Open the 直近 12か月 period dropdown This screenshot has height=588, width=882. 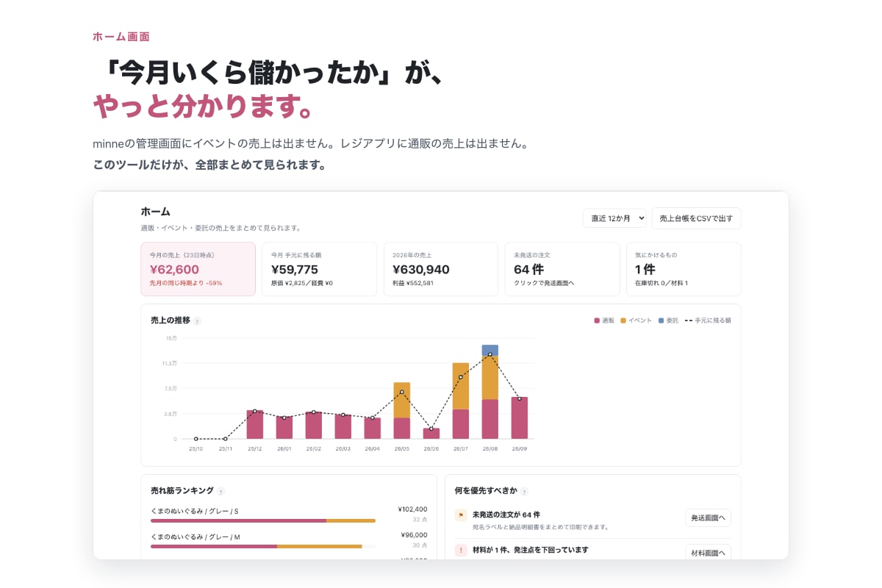[x=614, y=218]
